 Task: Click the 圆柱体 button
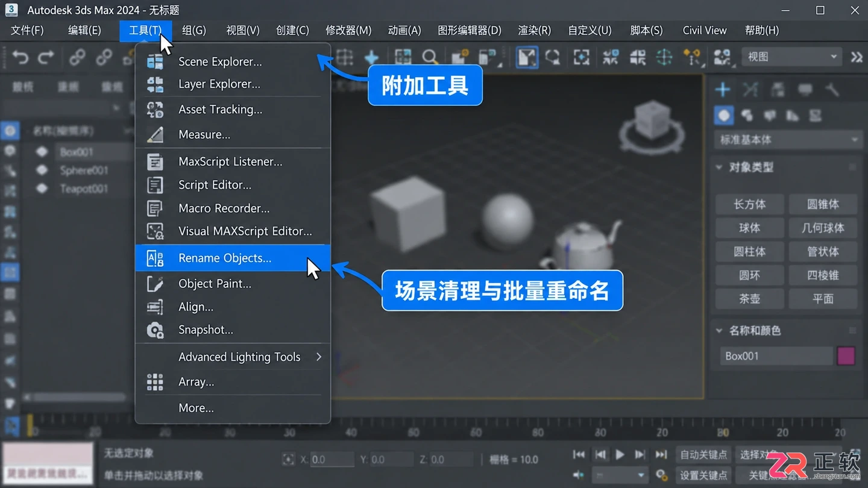pyautogui.click(x=750, y=251)
